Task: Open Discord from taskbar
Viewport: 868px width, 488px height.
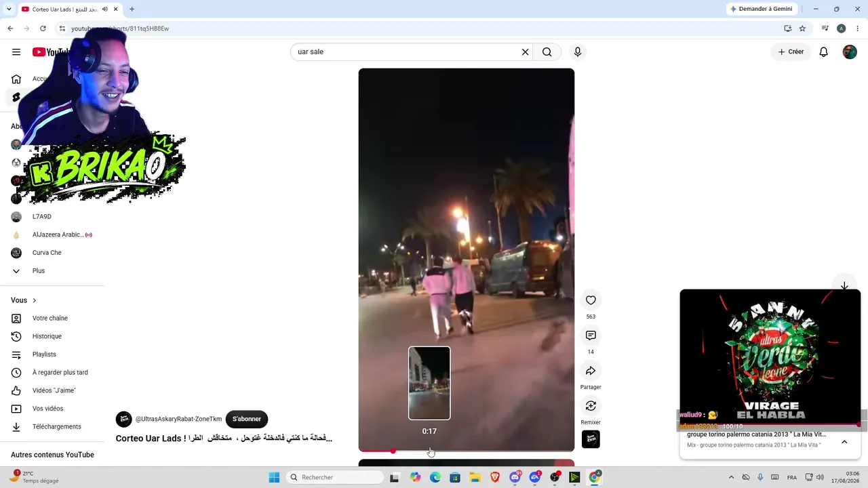Action: (x=515, y=477)
